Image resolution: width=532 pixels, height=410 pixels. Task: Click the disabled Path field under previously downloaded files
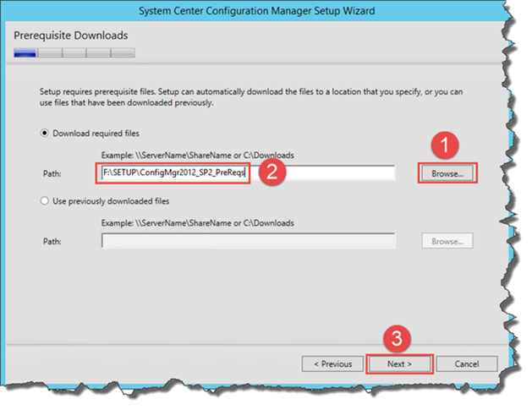click(249, 241)
